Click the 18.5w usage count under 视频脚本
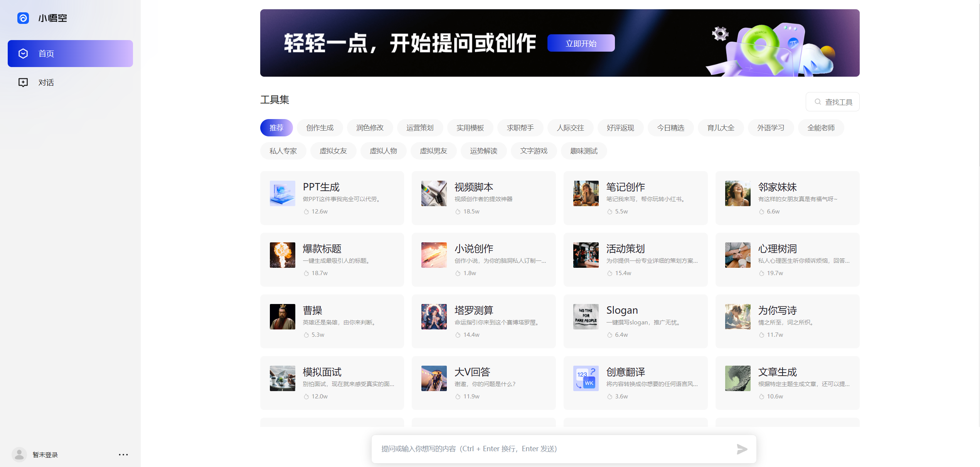Image resolution: width=980 pixels, height=467 pixels. click(471, 212)
